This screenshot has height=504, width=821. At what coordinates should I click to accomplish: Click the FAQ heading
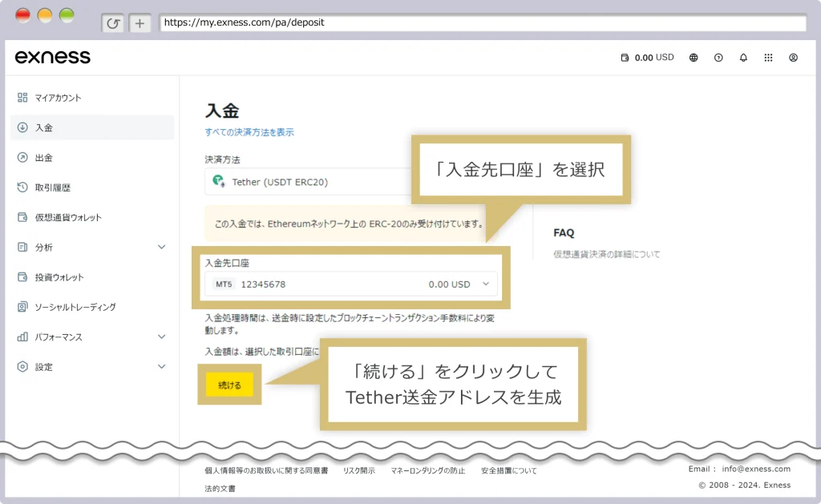(x=564, y=233)
